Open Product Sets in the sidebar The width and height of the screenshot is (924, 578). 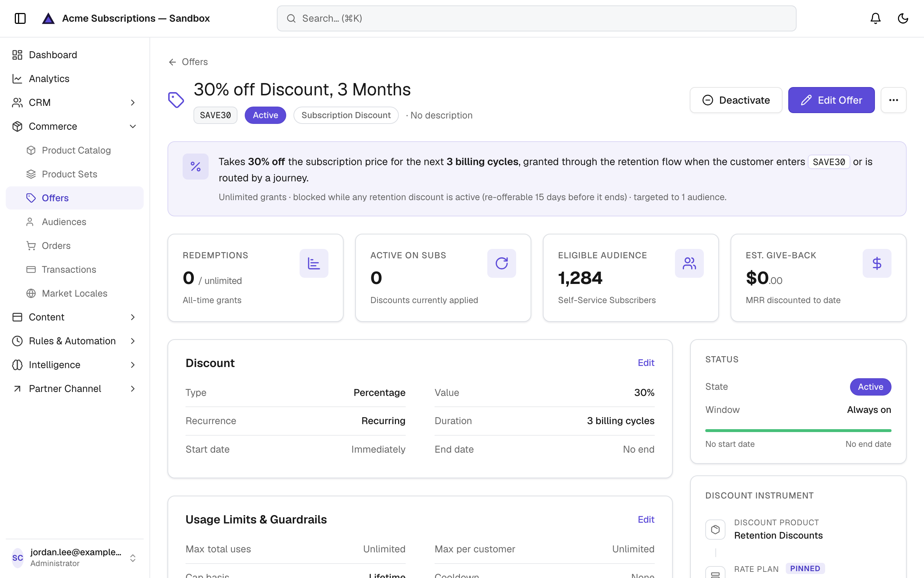coord(75,174)
